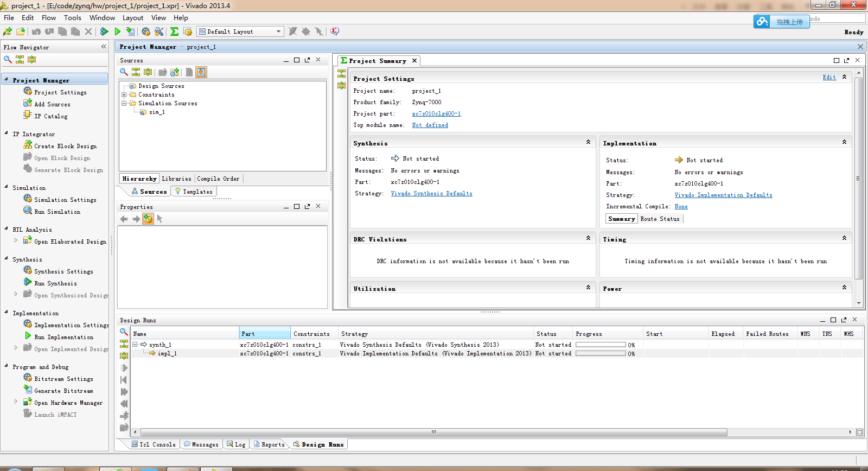Click the xc7z010clg400-1 project part link

[x=436, y=113]
